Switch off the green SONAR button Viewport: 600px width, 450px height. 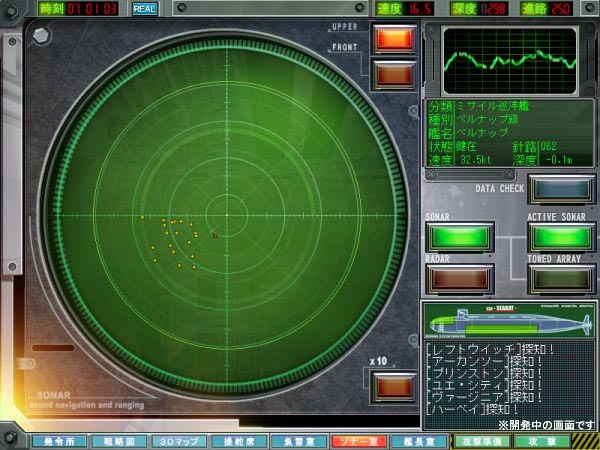click(x=459, y=237)
